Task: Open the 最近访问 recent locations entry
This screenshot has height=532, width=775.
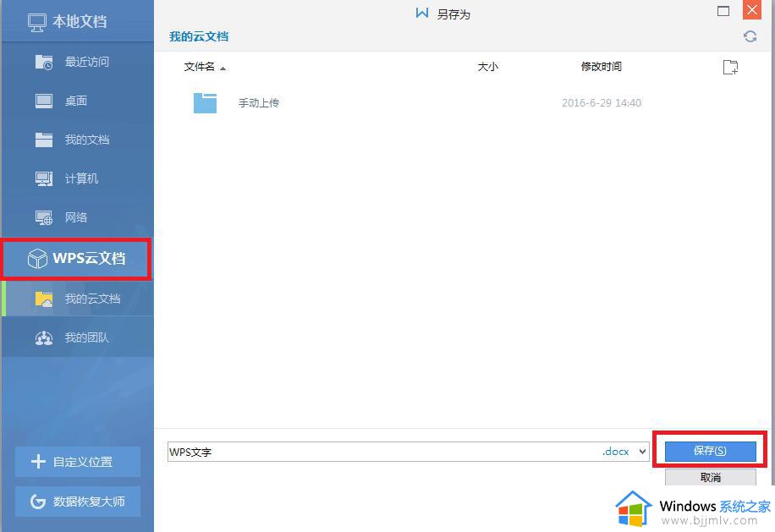Action: click(x=78, y=63)
